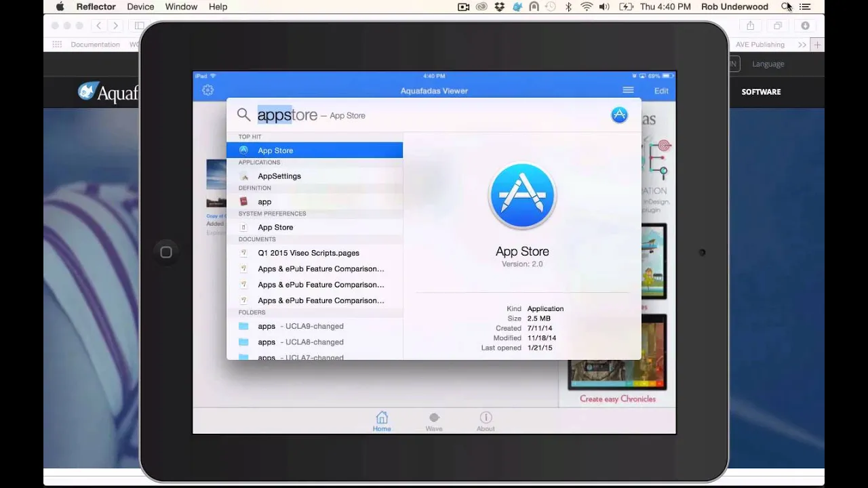Switch to the About tab
The height and width of the screenshot is (488, 868).
click(x=486, y=421)
